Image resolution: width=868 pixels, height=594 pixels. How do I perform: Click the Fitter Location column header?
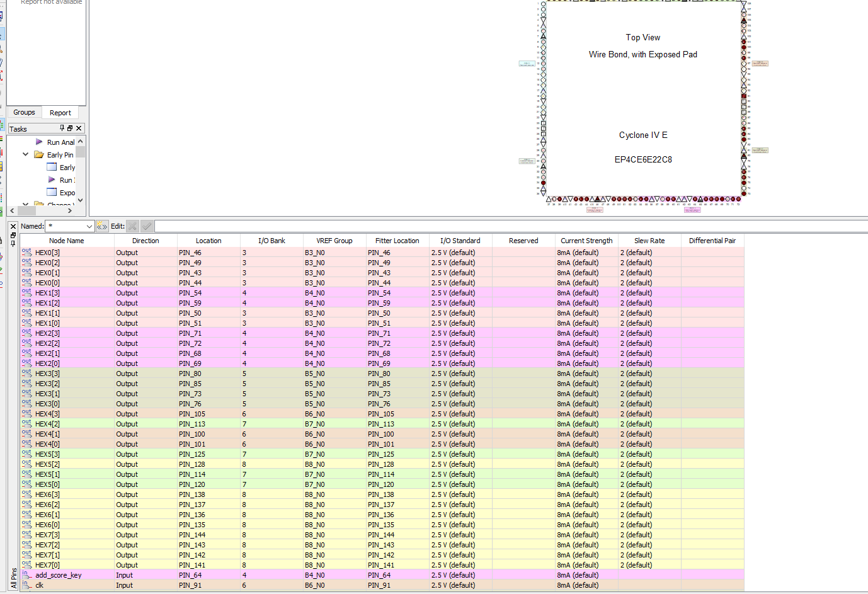pos(397,241)
